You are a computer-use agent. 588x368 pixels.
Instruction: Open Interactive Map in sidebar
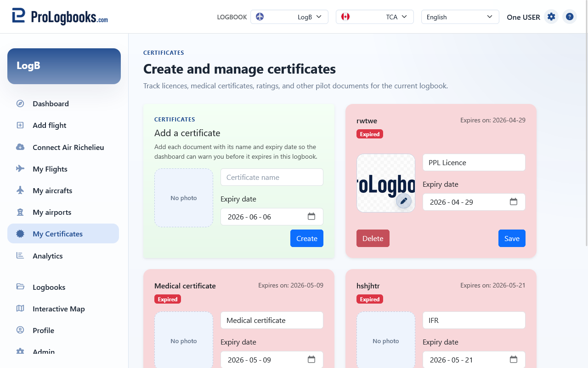pos(63,309)
